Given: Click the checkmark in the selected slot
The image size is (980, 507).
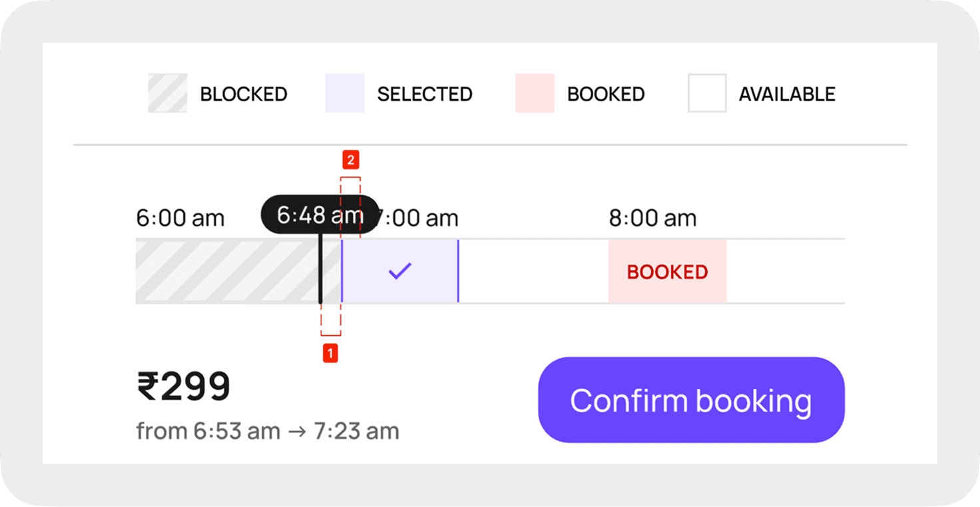Looking at the screenshot, I should pyautogui.click(x=399, y=271).
